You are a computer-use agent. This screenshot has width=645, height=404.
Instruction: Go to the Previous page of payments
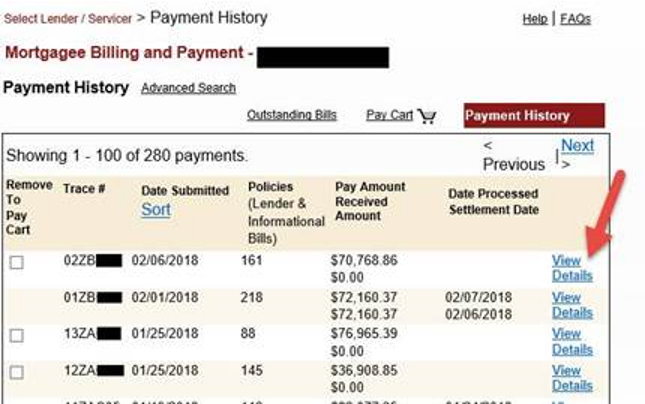point(513,164)
